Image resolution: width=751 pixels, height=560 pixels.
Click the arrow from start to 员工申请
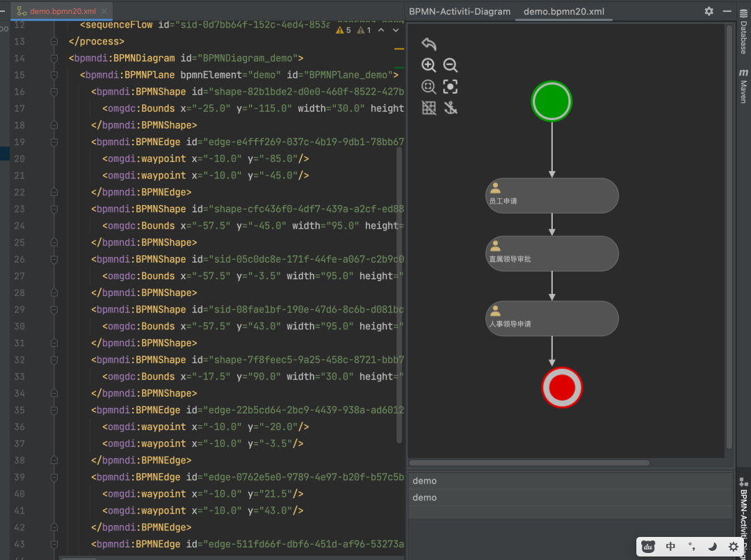coord(551,150)
